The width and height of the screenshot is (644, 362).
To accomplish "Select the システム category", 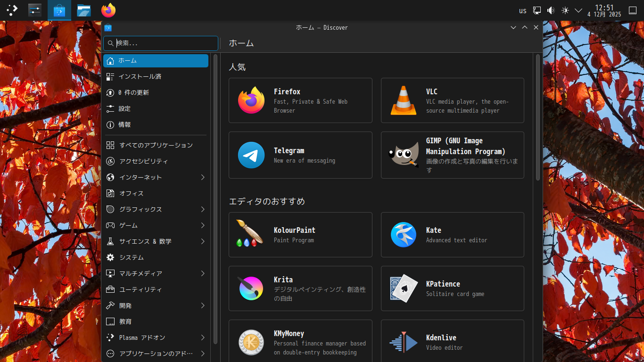I will [156, 257].
